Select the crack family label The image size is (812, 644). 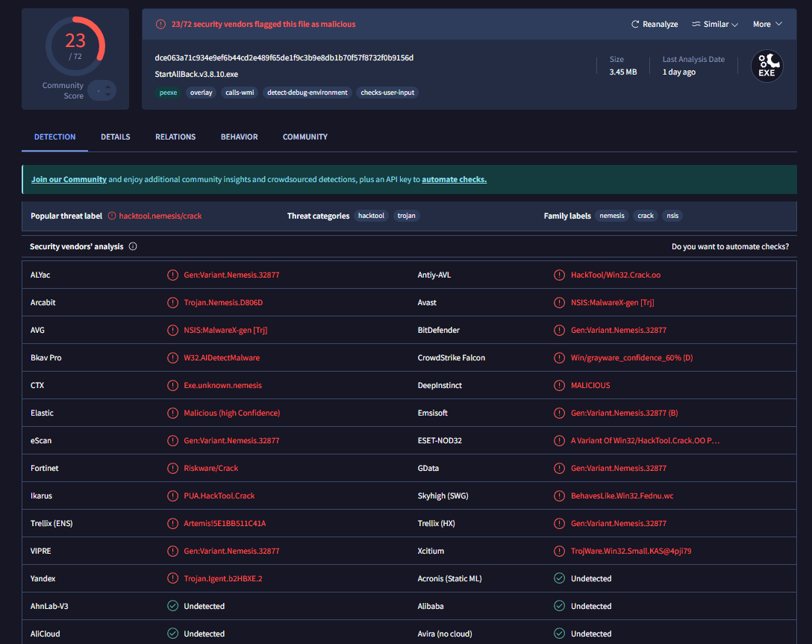646,216
